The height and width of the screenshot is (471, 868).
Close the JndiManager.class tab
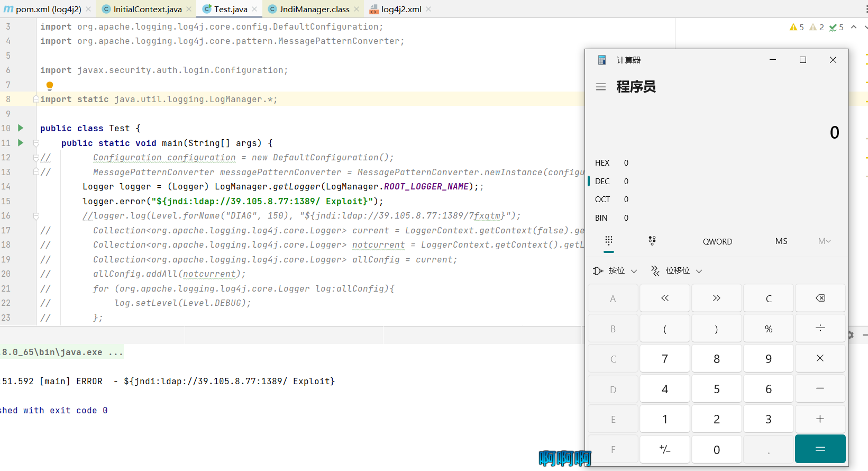click(357, 9)
